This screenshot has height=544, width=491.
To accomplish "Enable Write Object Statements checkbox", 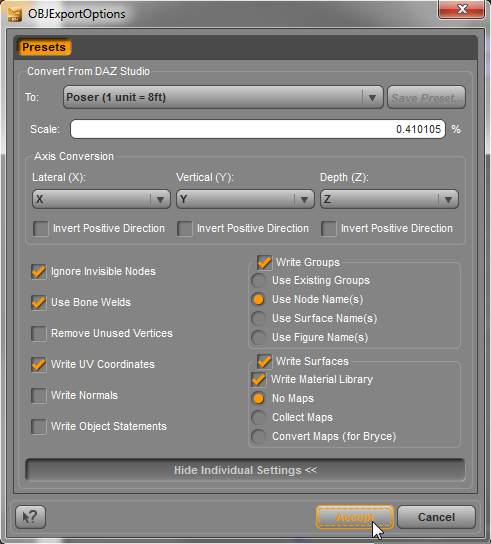I will pyautogui.click(x=39, y=426).
